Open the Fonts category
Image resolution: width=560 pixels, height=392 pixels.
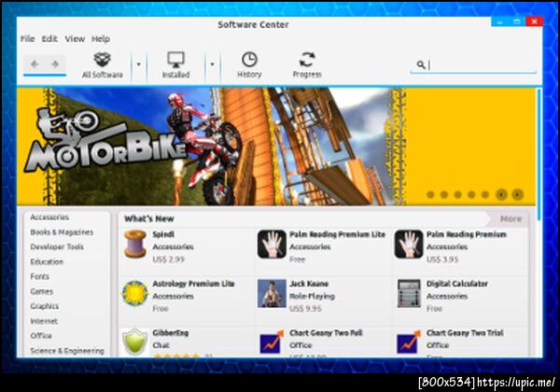click(39, 276)
